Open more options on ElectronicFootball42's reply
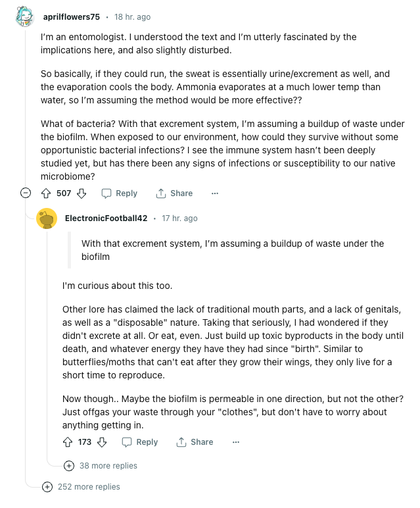 pyautogui.click(x=236, y=442)
